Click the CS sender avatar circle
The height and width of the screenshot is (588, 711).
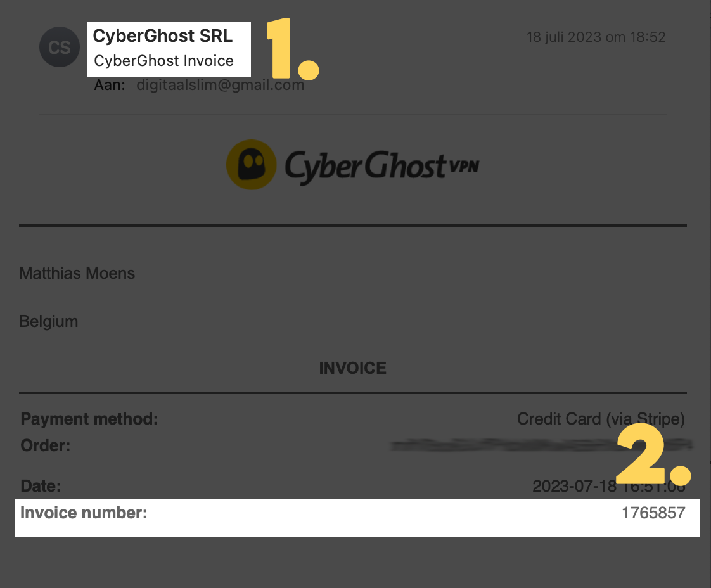(60, 47)
